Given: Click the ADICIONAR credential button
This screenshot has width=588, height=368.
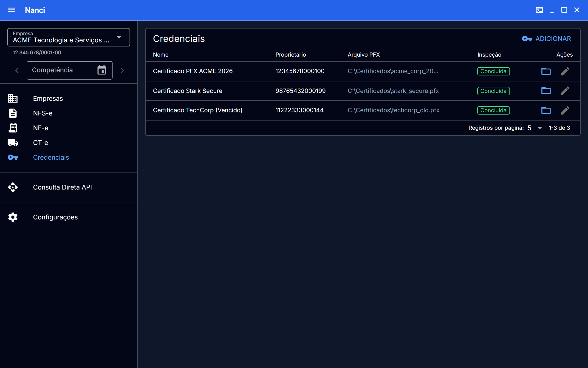Looking at the screenshot, I should point(546,39).
